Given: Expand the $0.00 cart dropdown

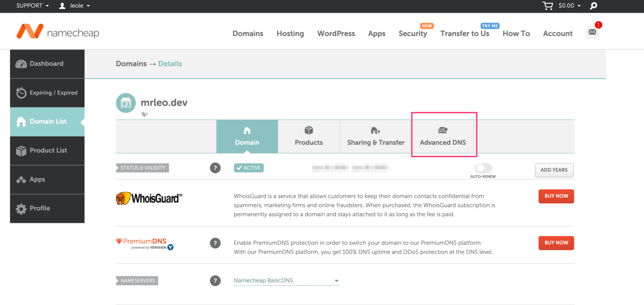Looking at the screenshot, I should pyautogui.click(x=570, y=6).
